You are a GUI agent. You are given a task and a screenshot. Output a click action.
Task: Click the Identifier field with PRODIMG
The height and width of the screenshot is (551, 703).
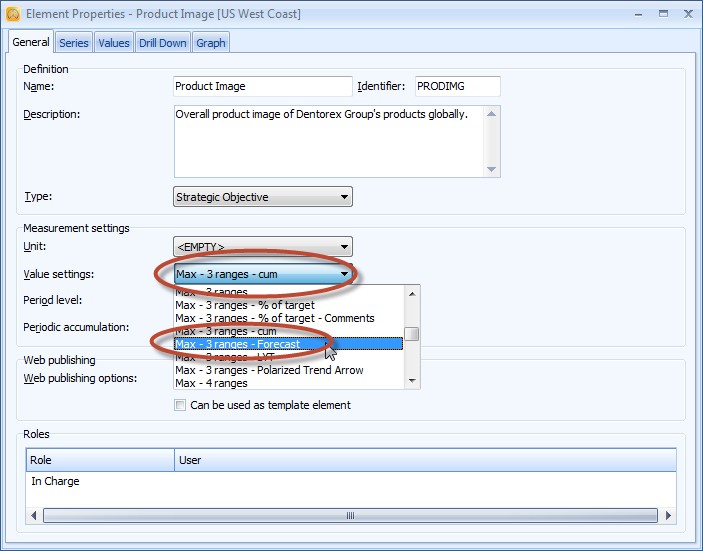click(x=455, y=87)
